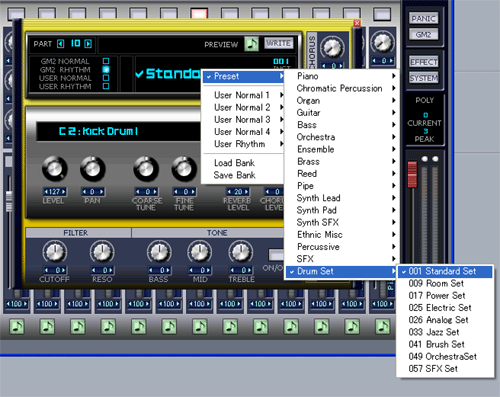Decrease the PART number with left arrow
The height and width of the screenshot is (397, 500).
coord(60,44)
